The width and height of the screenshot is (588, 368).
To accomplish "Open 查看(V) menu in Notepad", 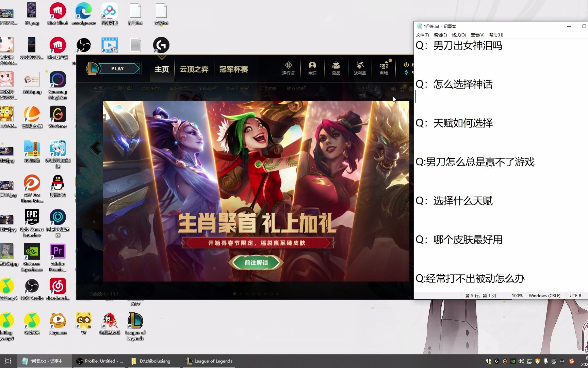I will (x=477, y=35).
